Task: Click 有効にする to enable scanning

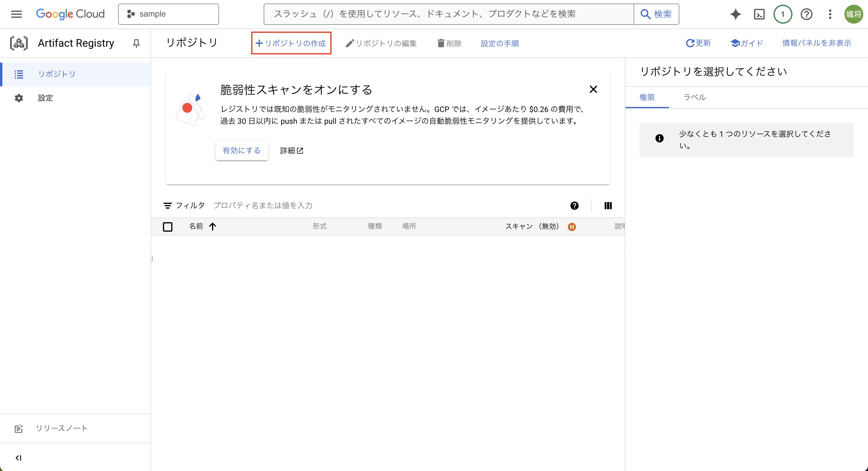Action: 242,150
